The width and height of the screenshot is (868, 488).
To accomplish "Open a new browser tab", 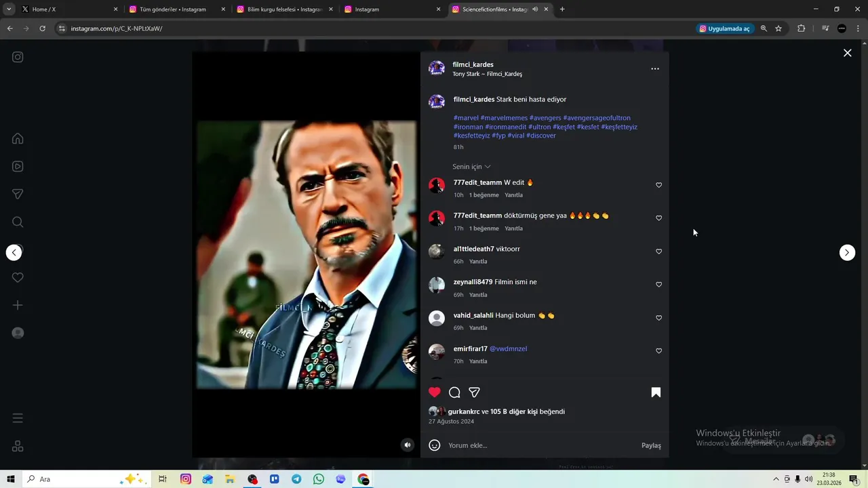I will click(x=562, y=9).
